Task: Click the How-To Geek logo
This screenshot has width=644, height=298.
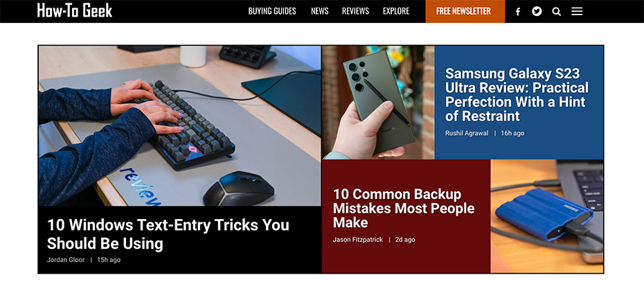Action: coord(74,10)
